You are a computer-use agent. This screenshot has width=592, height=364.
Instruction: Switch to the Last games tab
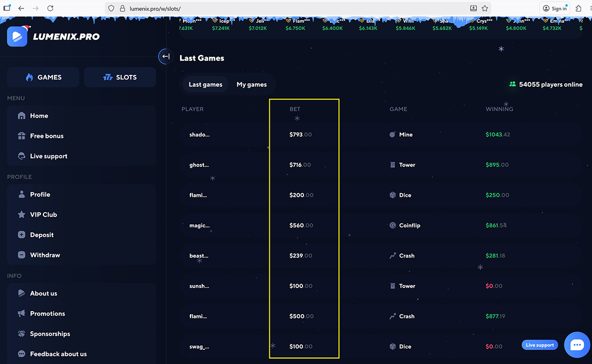[x=205, y=85]
